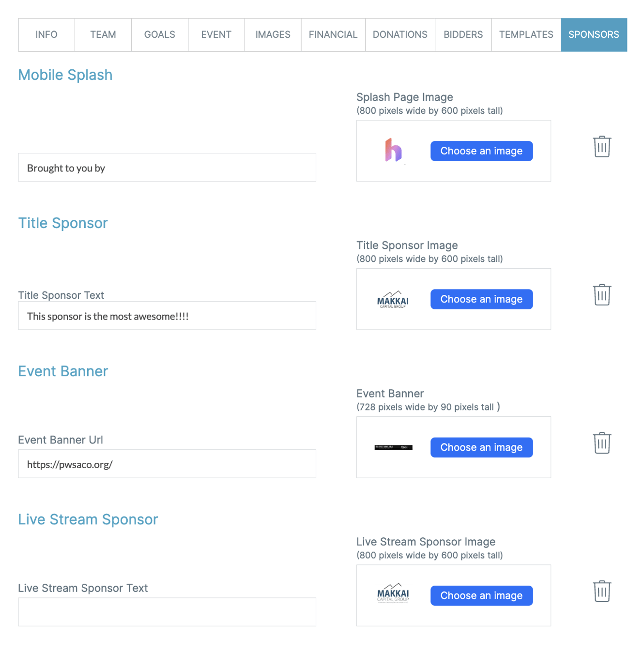Click the Splash Page logo thumbnail

(393, 151)
